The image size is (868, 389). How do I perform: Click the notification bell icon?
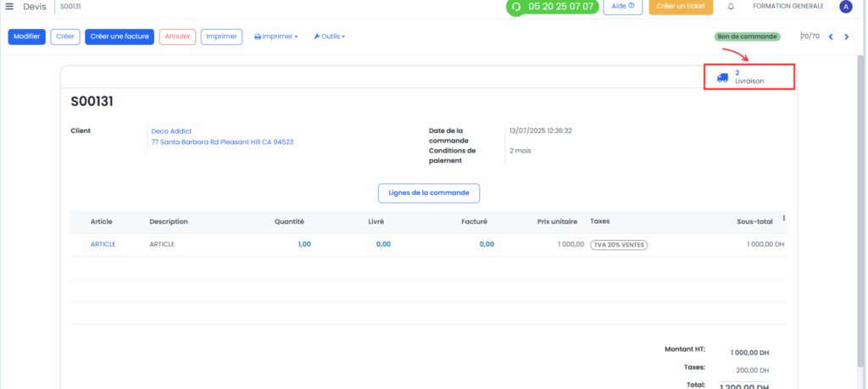(x=731, y=7)
